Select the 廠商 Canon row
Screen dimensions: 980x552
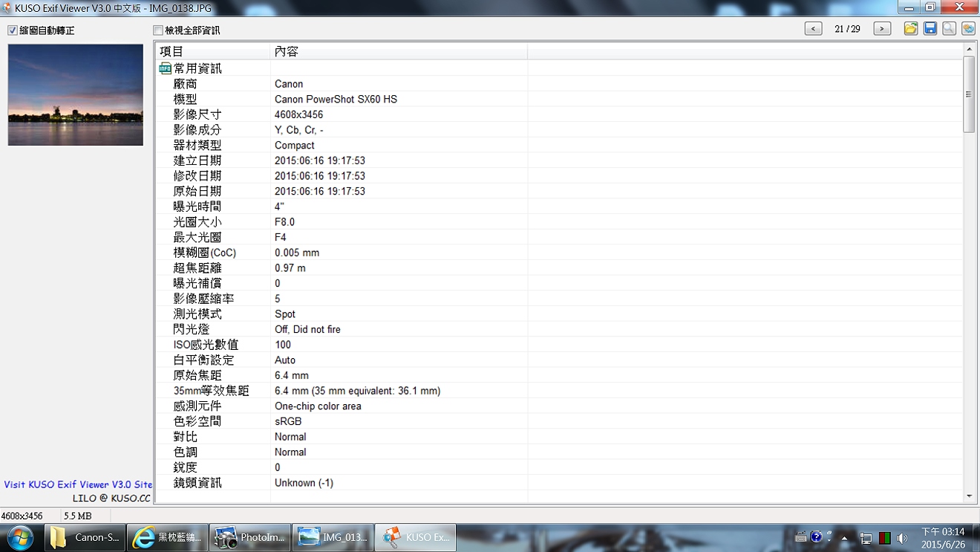559,84
